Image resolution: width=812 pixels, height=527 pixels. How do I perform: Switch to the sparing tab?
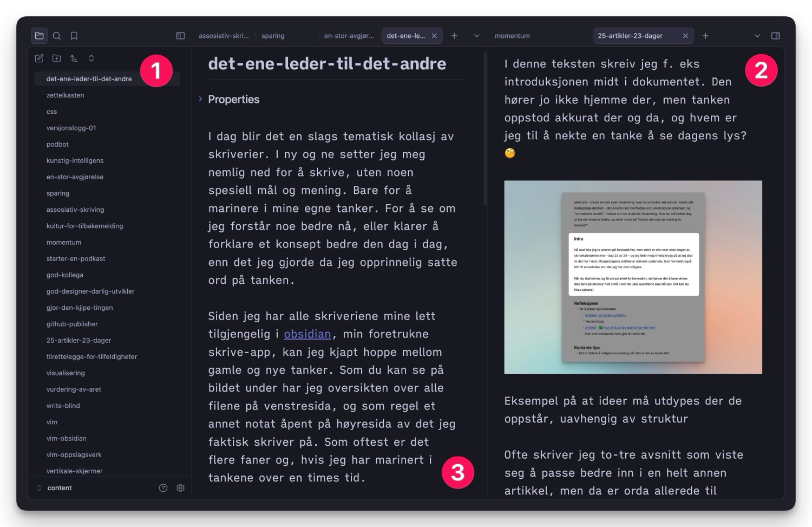click(x=273, y=36)
